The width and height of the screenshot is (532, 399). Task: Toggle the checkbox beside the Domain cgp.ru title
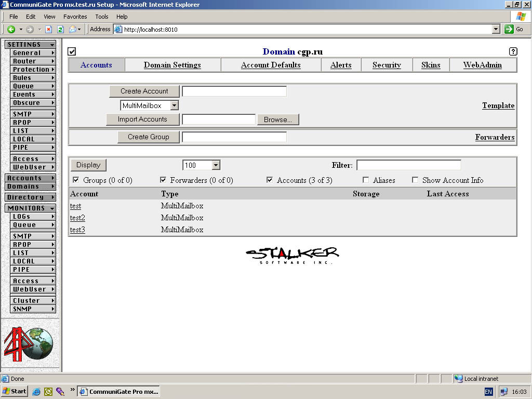coord(72,51)
